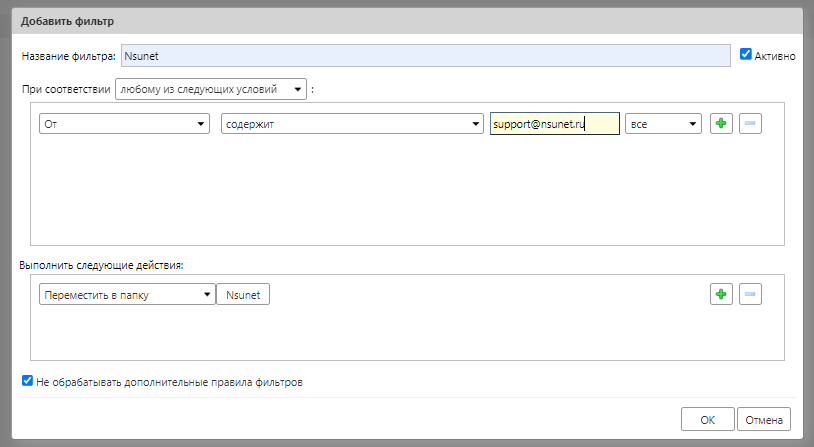Open the Переместить в папку action dropdown

(127, 294)
